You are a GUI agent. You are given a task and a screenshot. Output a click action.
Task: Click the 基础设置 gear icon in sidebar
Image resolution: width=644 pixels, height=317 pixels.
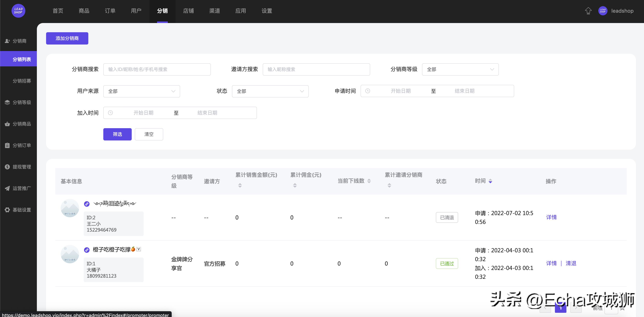7,210
